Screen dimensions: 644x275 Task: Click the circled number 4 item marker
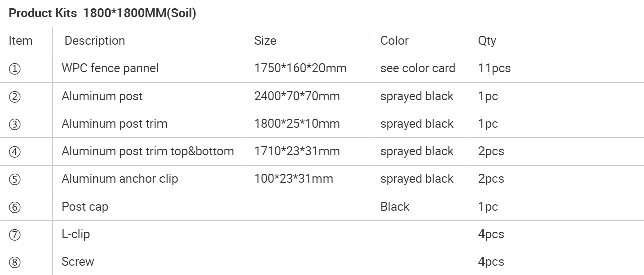(x=15, y=152)
